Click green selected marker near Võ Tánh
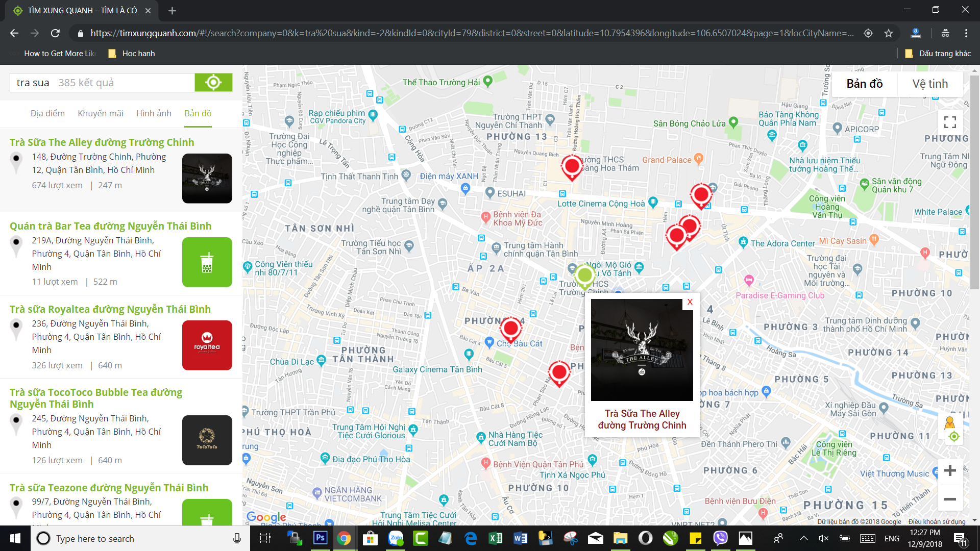The image size is (980, 551). pyautogui.click(x=584, y=275)
